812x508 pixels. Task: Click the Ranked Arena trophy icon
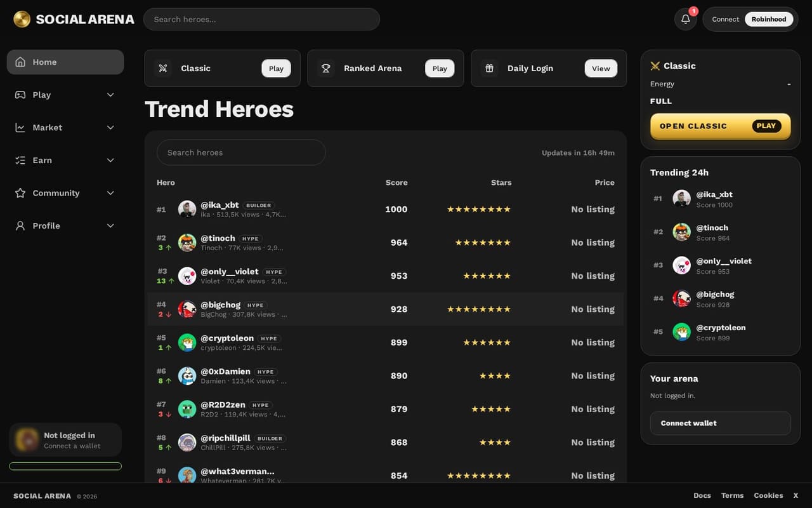click(x=326, y=68)
